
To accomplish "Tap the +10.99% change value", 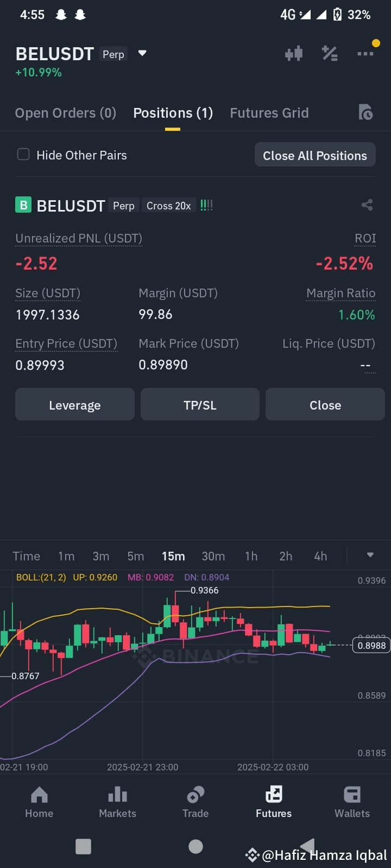I will pyautogui.click(x=39, y=72).
